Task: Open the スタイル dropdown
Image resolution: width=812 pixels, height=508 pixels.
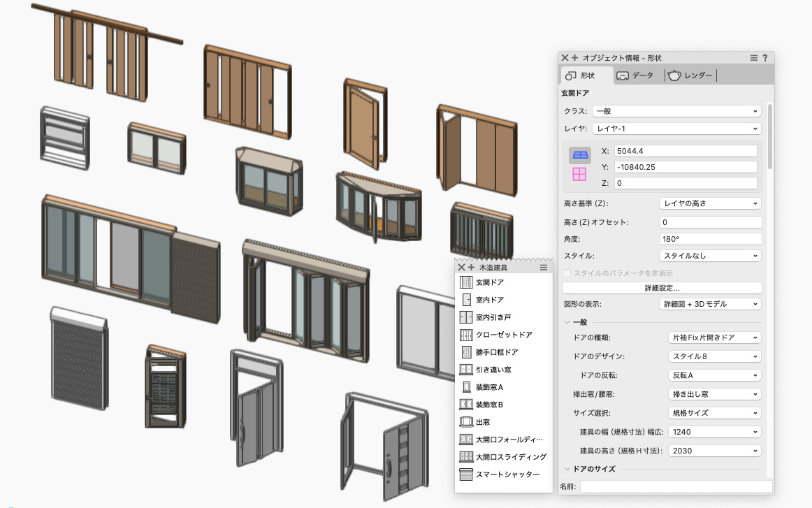Action: click(711, 256)
